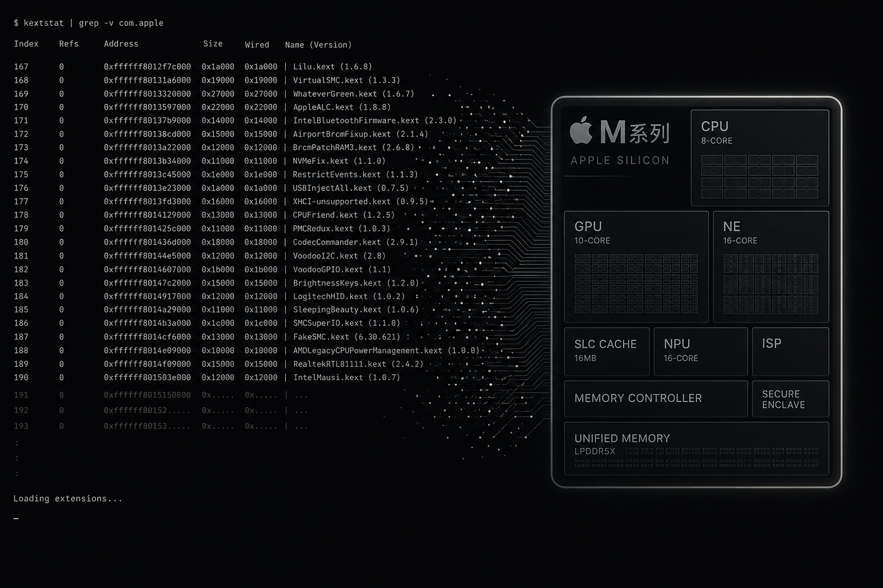Viewport: 883px width, 588px height.
Task: Select the NE 16-CORE block
Action: [771, 267]
